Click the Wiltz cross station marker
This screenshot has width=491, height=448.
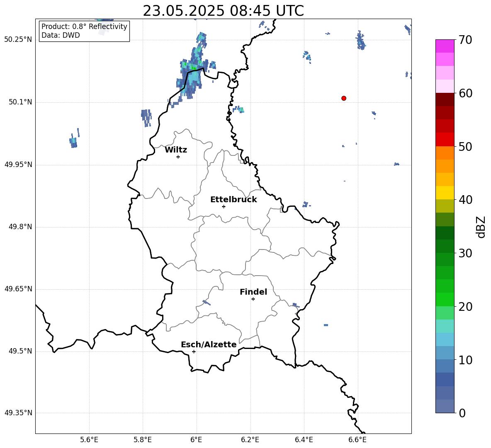coord(178,157)
